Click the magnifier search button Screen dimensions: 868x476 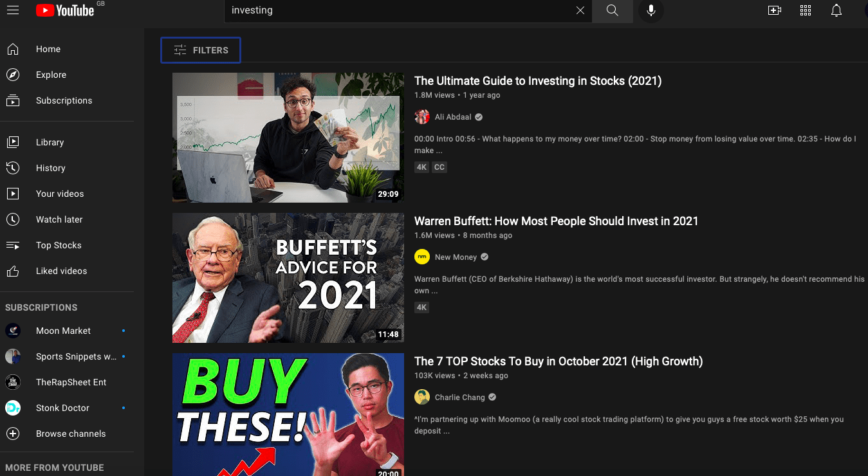[612, 10]
